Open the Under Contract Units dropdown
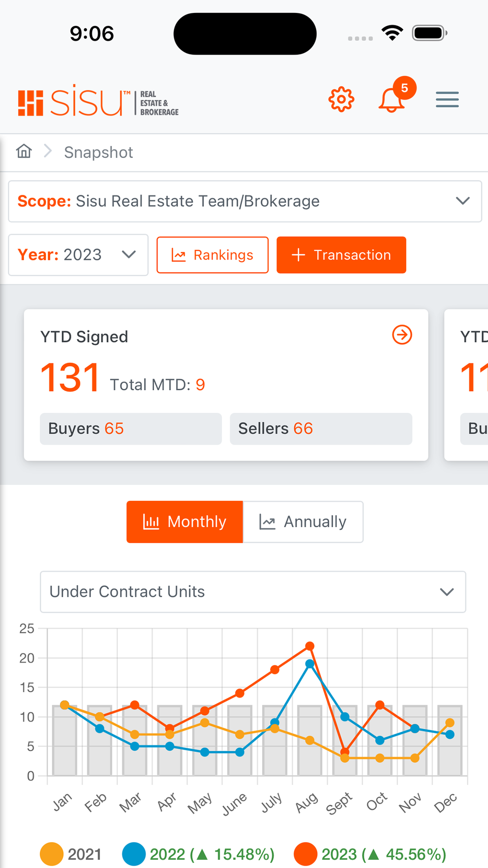This screenshot has width=488, height=868. tap(253, 591)
